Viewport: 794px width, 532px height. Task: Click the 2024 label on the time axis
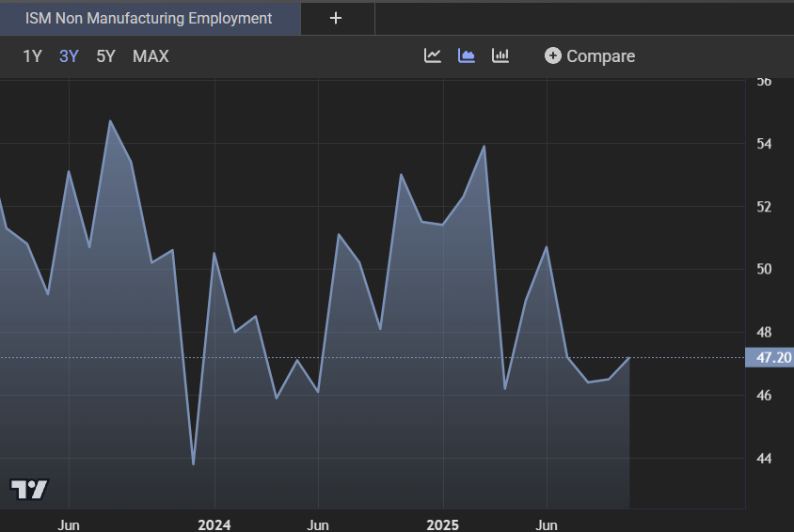click(x=214, y=524)
